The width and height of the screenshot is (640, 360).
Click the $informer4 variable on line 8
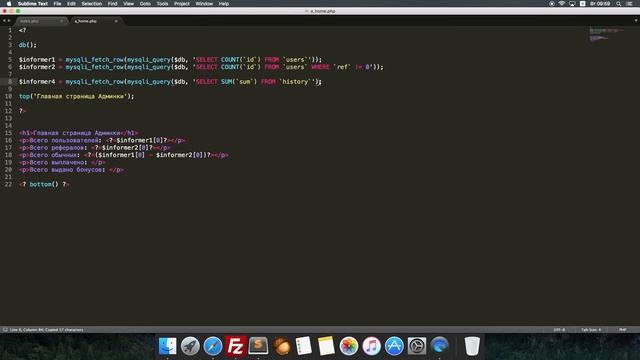(37, 82)
